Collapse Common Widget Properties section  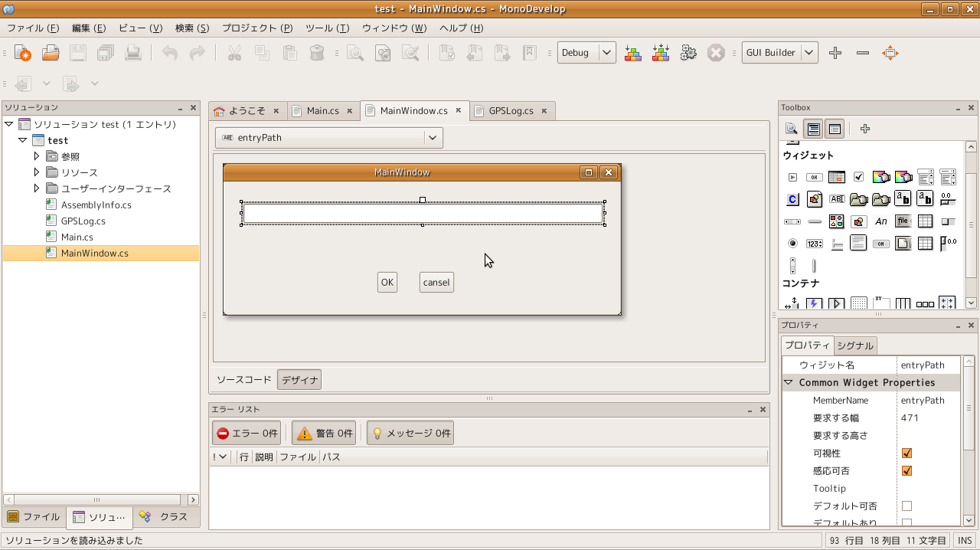(788, 382)
